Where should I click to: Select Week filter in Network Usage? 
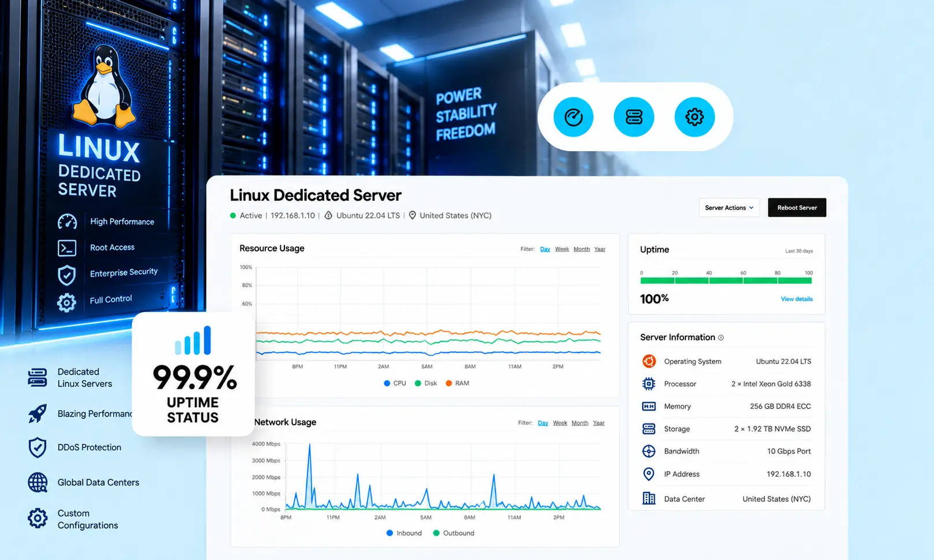click(560, 423)
